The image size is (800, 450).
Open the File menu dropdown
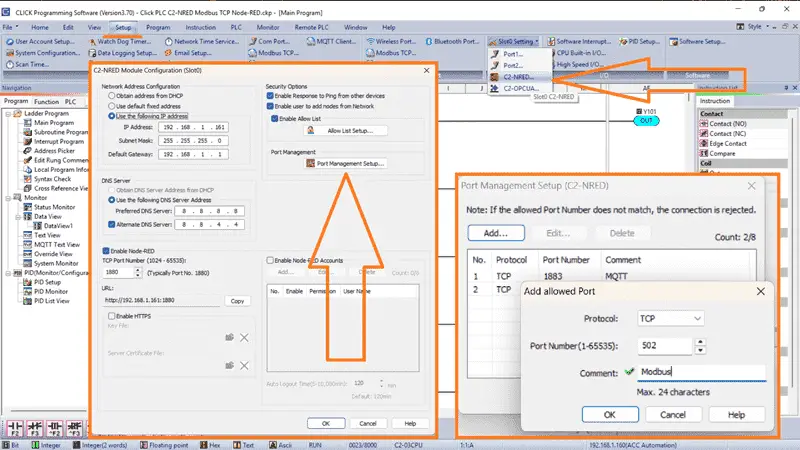pyautogui.click(x=10, y=27)
